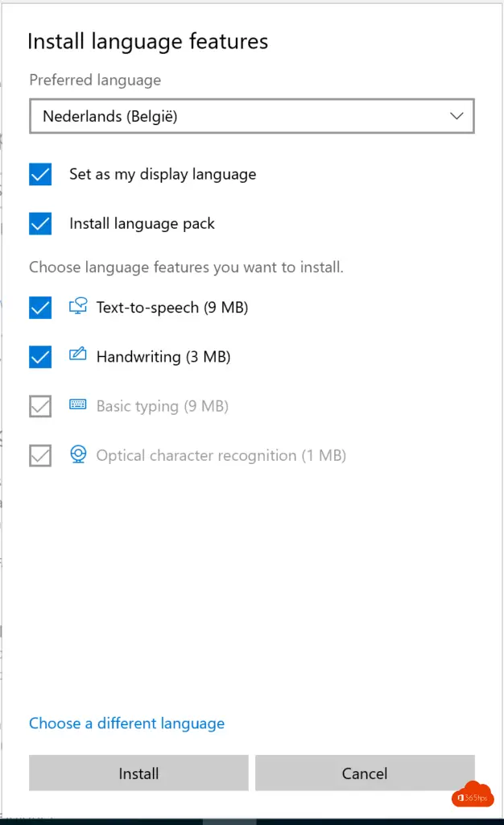Open the Preferred language dropdown

pyautogui.click(x=251, y=116)
